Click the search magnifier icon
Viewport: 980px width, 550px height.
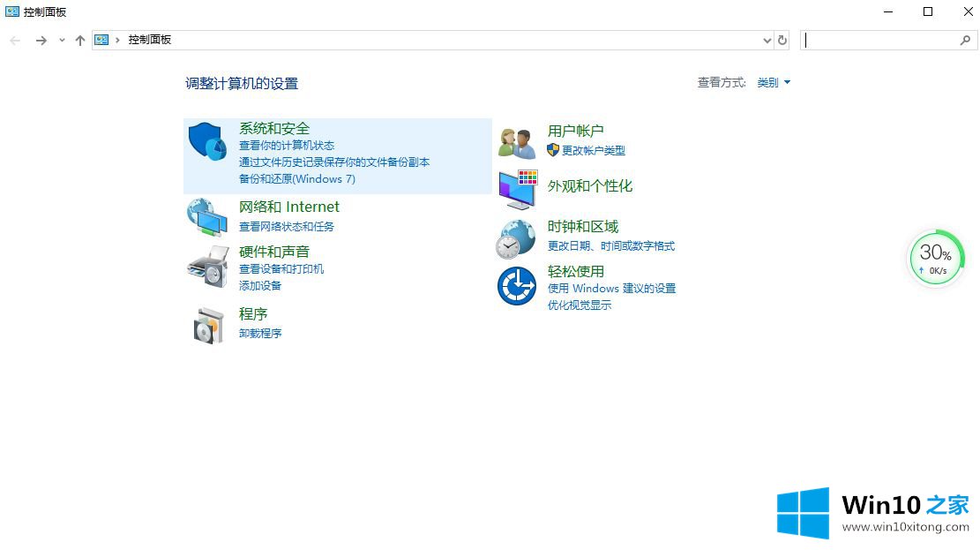pos(965,40)
